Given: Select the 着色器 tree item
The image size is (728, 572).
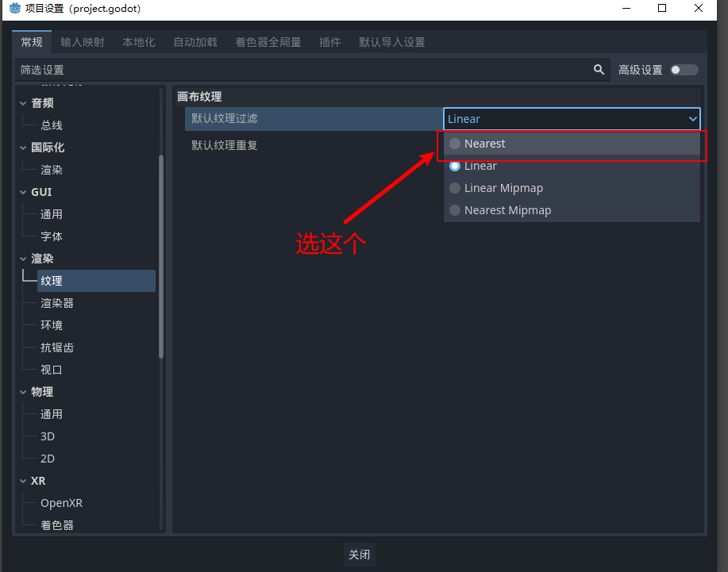Looking at the screenshot, I should coord(56,525).
